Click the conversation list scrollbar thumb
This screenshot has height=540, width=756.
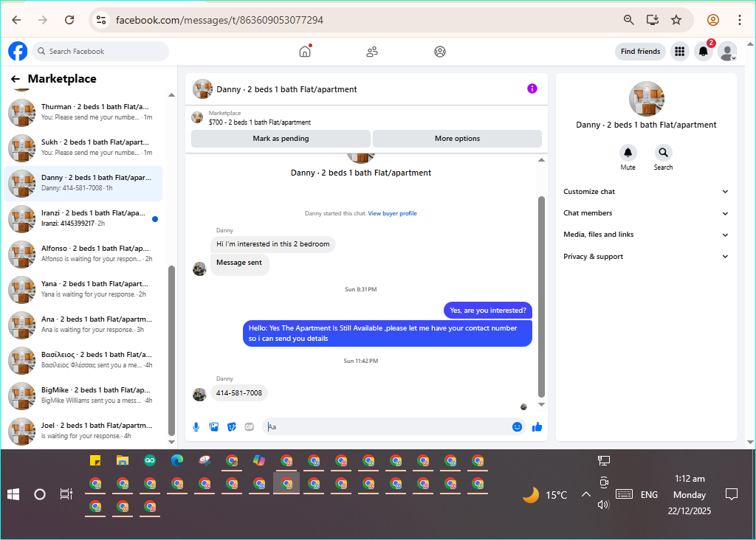pos(171,350)
